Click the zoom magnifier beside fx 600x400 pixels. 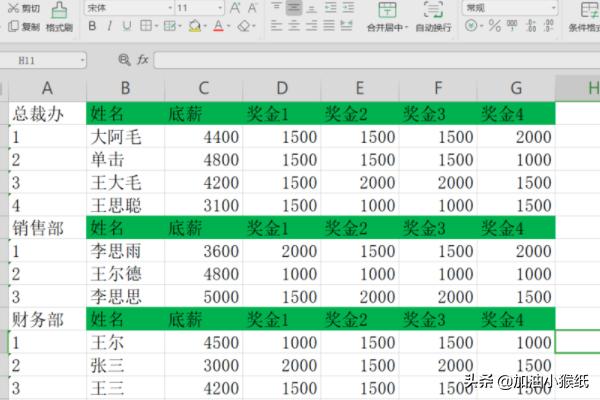point(124,60)
